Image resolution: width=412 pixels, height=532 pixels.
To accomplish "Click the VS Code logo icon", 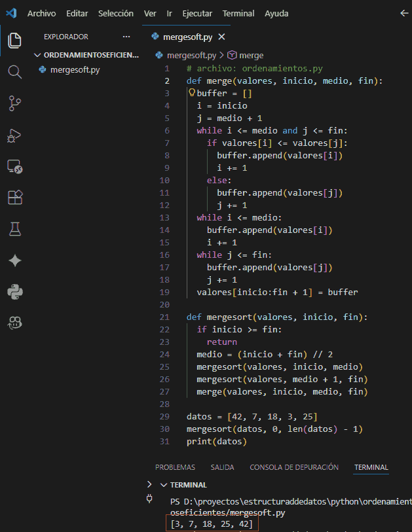I will (x=11, y=13).
